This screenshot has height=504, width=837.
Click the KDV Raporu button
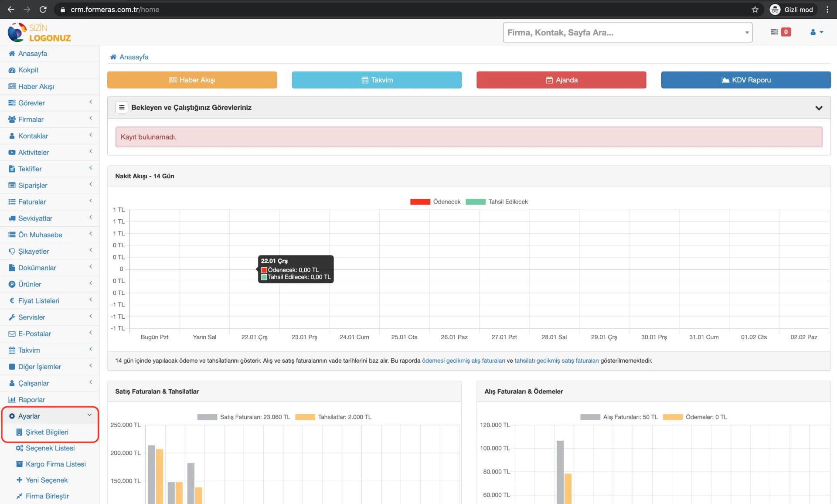pyautogui.click(x=746, y=80)
